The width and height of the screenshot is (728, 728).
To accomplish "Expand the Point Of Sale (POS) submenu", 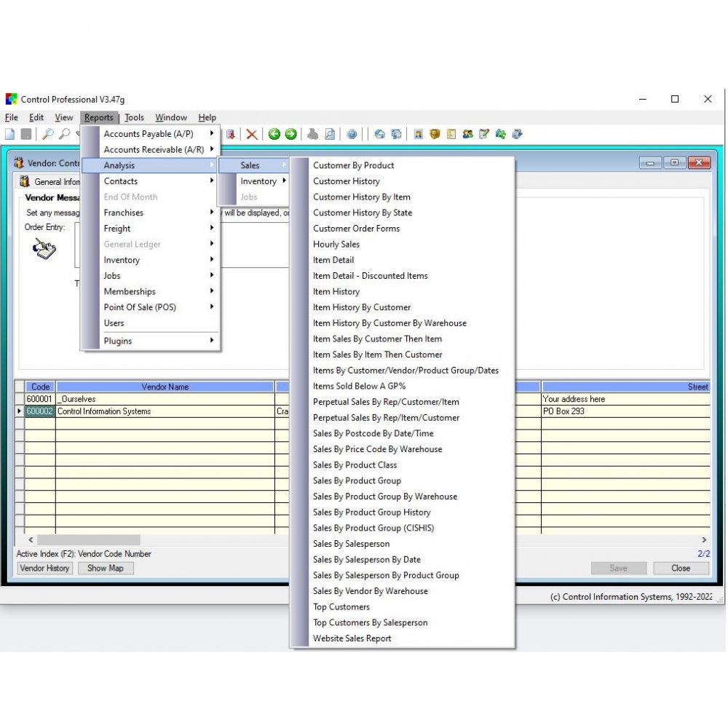I will [x=140, y=306].
